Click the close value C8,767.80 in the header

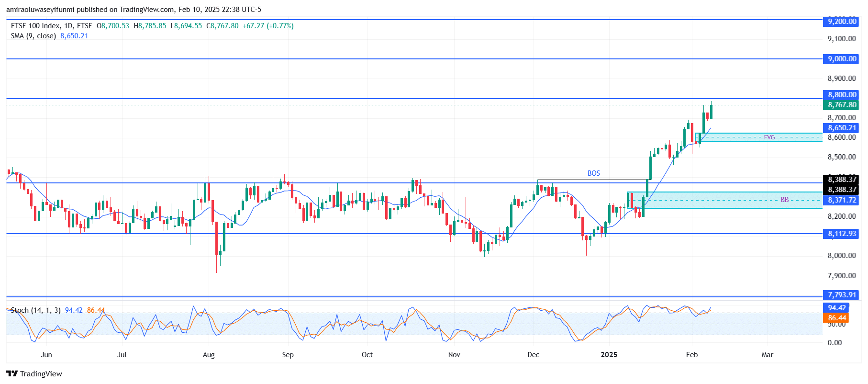point(223,26)
